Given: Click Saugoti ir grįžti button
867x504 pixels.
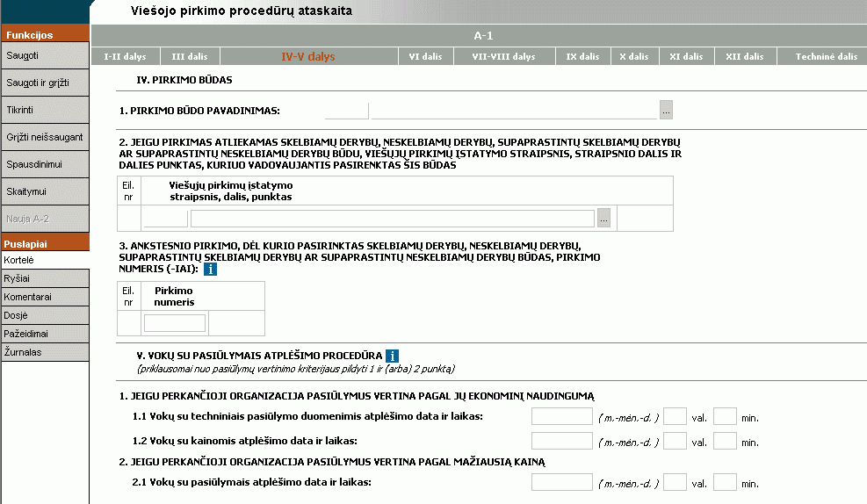Looking at the screenshot, I should point(45,83).
